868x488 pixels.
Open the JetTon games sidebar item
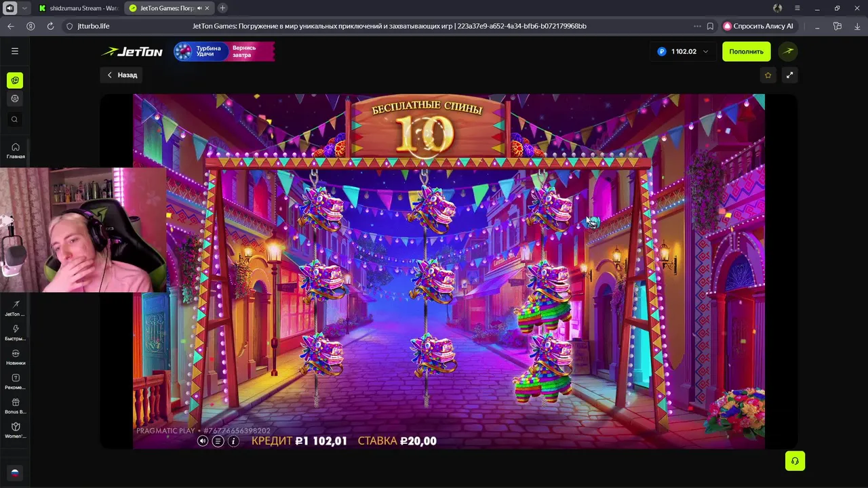pyautogui.click(x=15, y=308)
